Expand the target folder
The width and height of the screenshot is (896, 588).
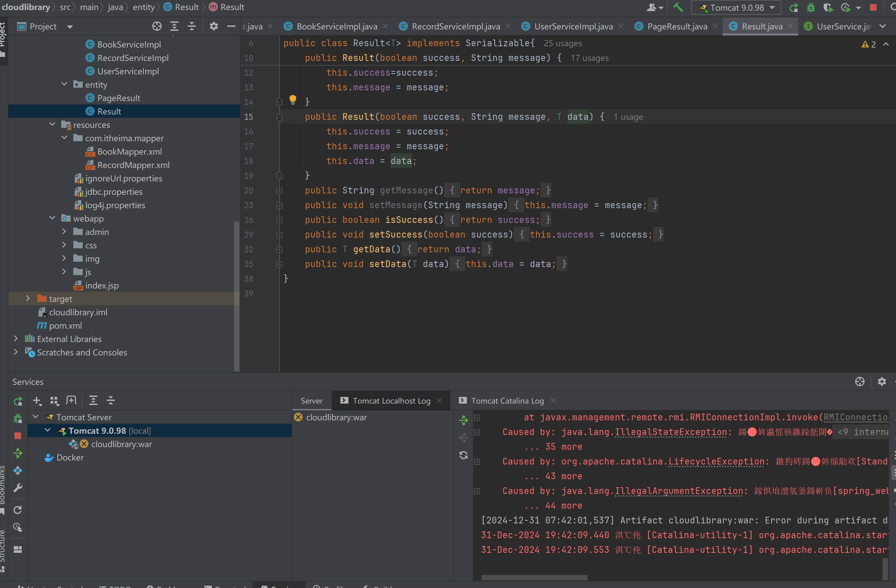click(28, 299)
